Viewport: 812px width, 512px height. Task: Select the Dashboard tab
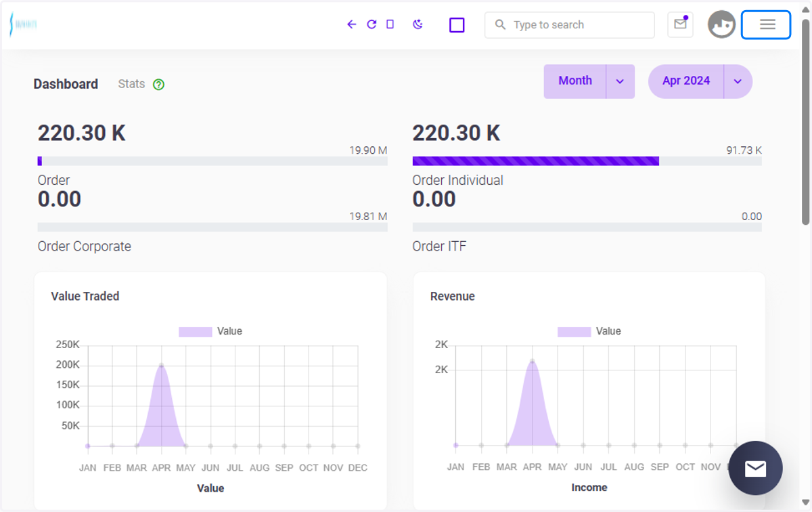point(66,84)
